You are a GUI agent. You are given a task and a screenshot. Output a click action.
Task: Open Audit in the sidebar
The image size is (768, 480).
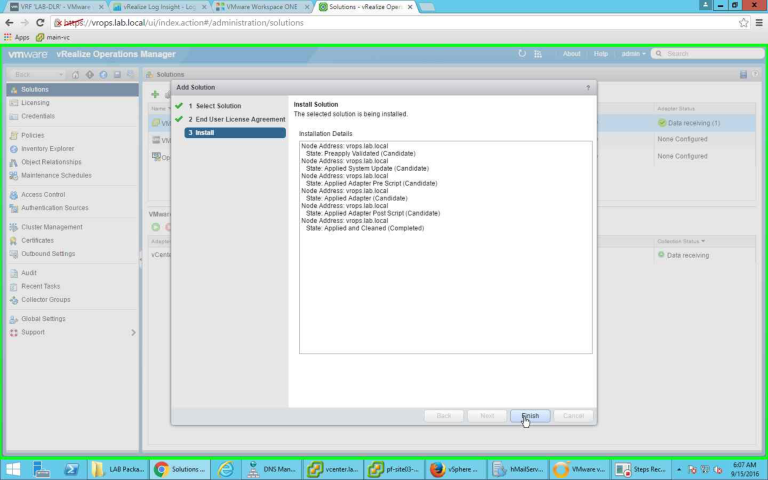[x=28, y=273]
